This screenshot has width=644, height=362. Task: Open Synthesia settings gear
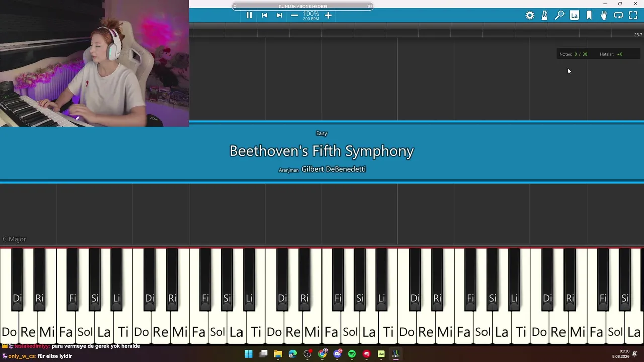pyautogui.click(x=530, y=15)
